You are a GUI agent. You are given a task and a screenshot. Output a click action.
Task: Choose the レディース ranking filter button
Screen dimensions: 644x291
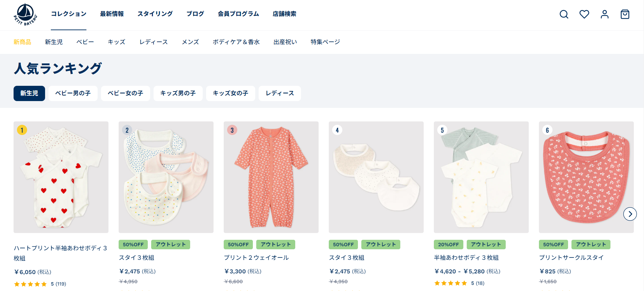[x=280, y=93]
